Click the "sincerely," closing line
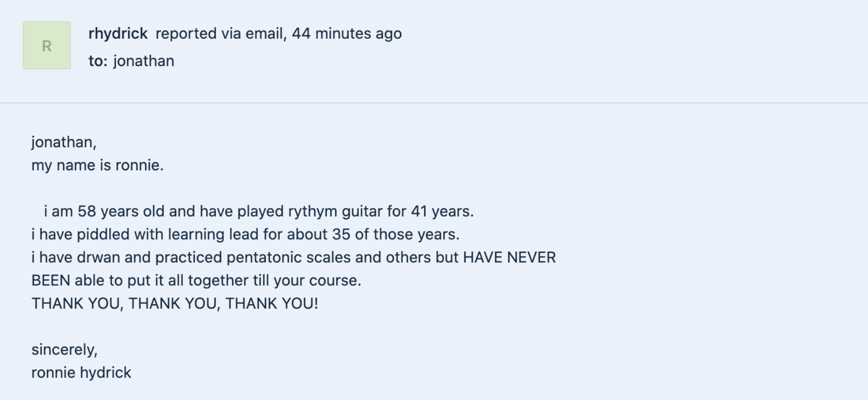Image resolution: width=868 pixels, height=400 pixels. (64, 350)
